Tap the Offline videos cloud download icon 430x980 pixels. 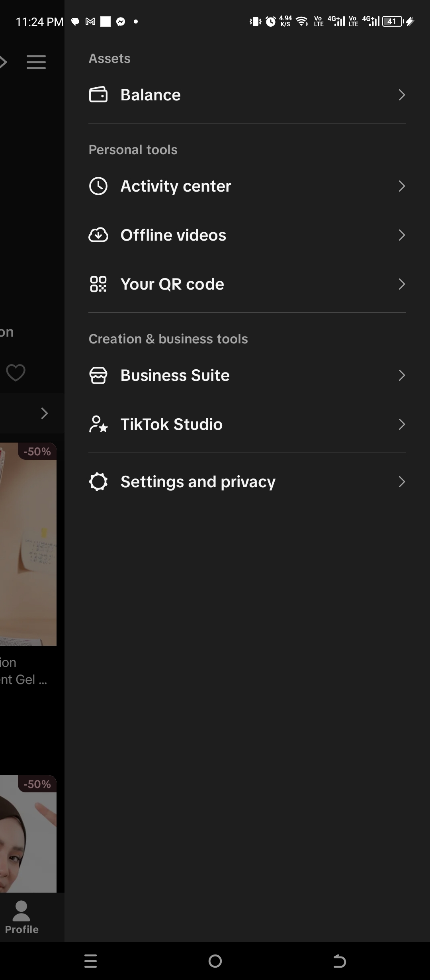[98, 235]
